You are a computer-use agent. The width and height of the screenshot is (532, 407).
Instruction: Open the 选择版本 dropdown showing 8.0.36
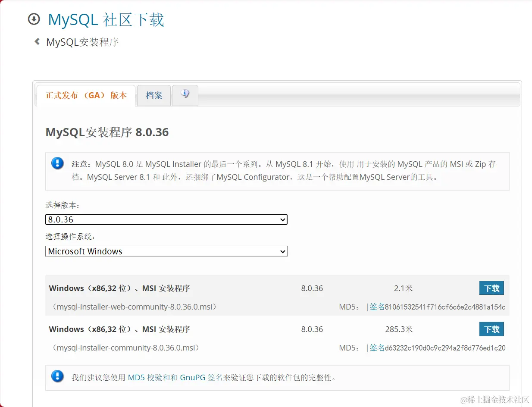[166, 219]
